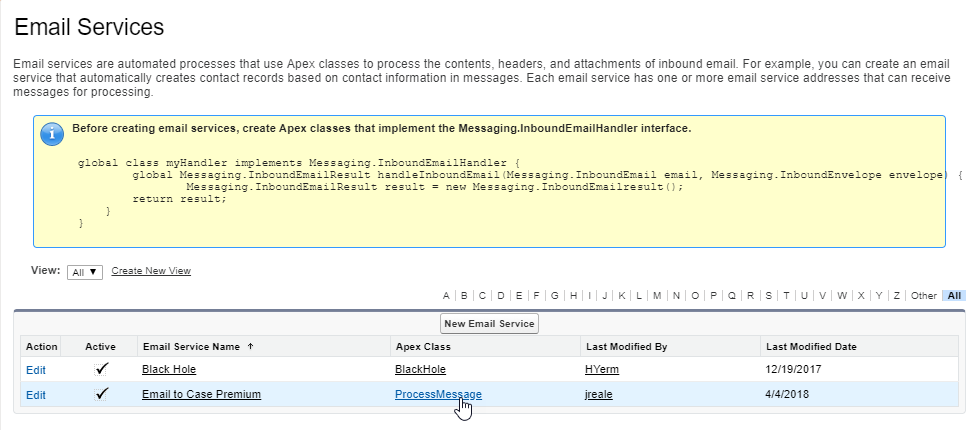Viewport: 977px width, 430px height.
Task: Filter list by letter T
Action: pyautogui.click(x=786, y=296)
